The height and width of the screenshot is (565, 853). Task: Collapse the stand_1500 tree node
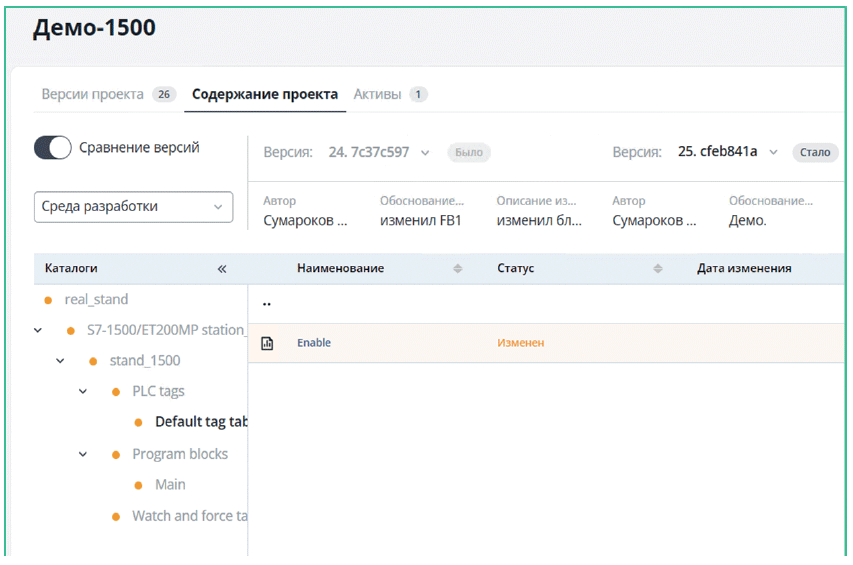(x=60, y=361)
